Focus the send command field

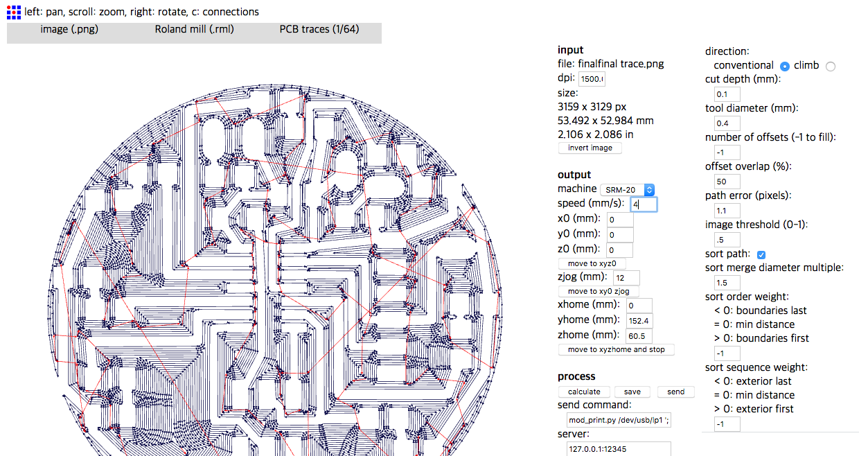click(619, 419)
